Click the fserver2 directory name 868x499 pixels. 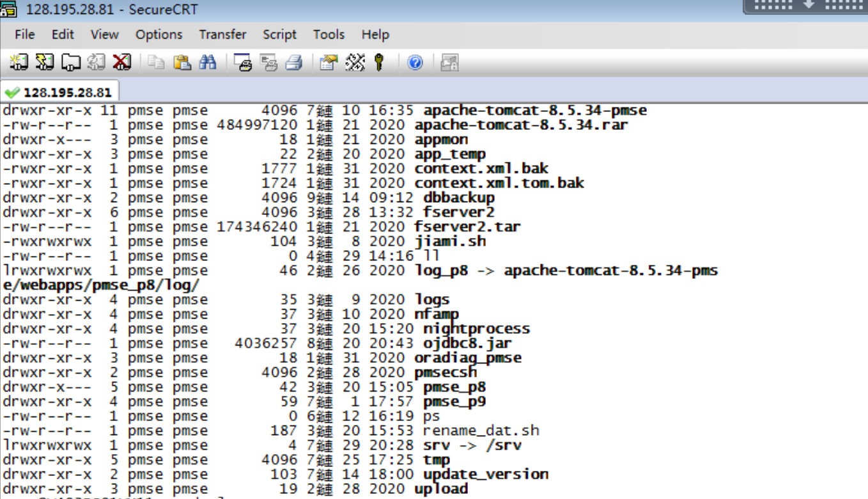(459, 212)
